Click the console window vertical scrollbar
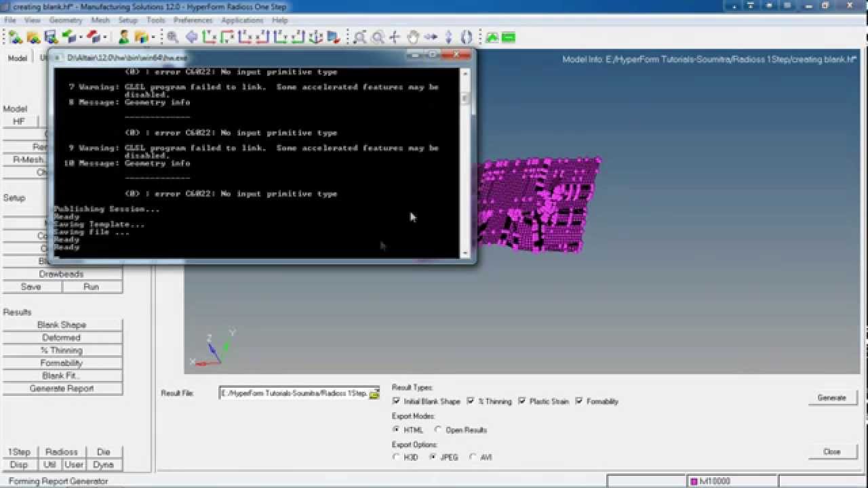The width and height of the screenshot is (868, 488). pyautogui.click(x=465, y=162)
